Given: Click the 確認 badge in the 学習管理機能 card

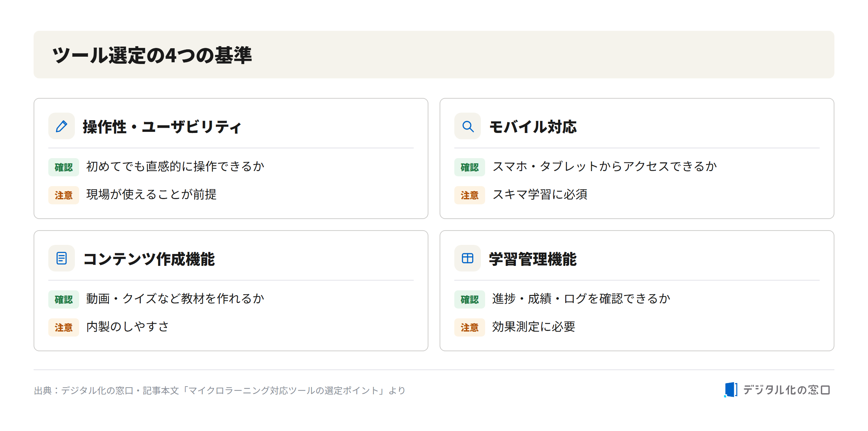Looking at the screenshot, I should pos(470,299).
